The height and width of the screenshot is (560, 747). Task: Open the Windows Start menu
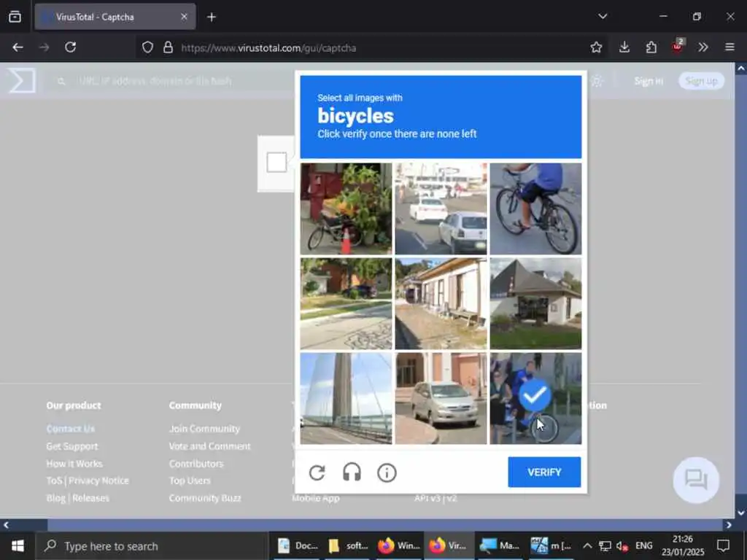18,545
